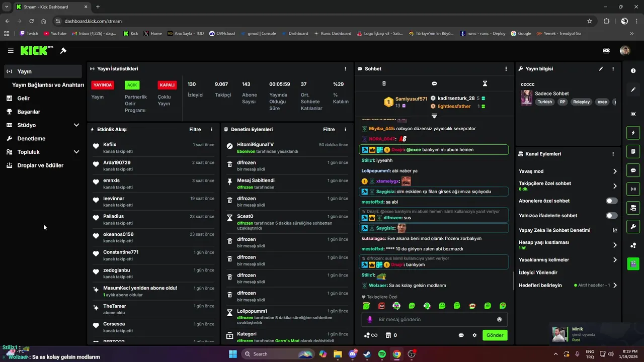This screenshot has height=362, width=644.
Task: Toggle Abonelere özel sohbet switch
Action: coord(611,201)
